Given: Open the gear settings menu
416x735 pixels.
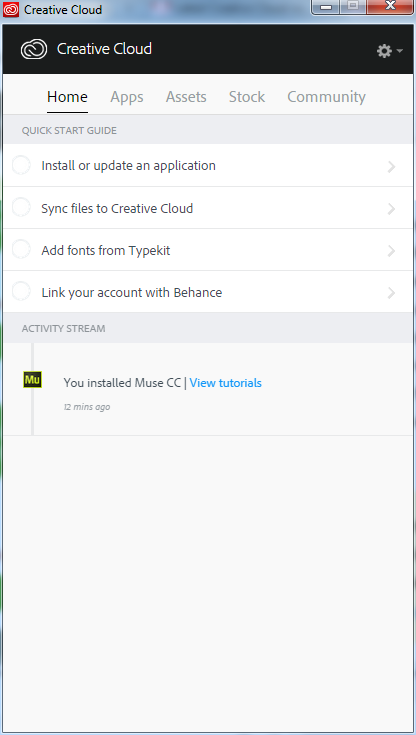Looking at the screenshot, I should [x=389, y=51].
